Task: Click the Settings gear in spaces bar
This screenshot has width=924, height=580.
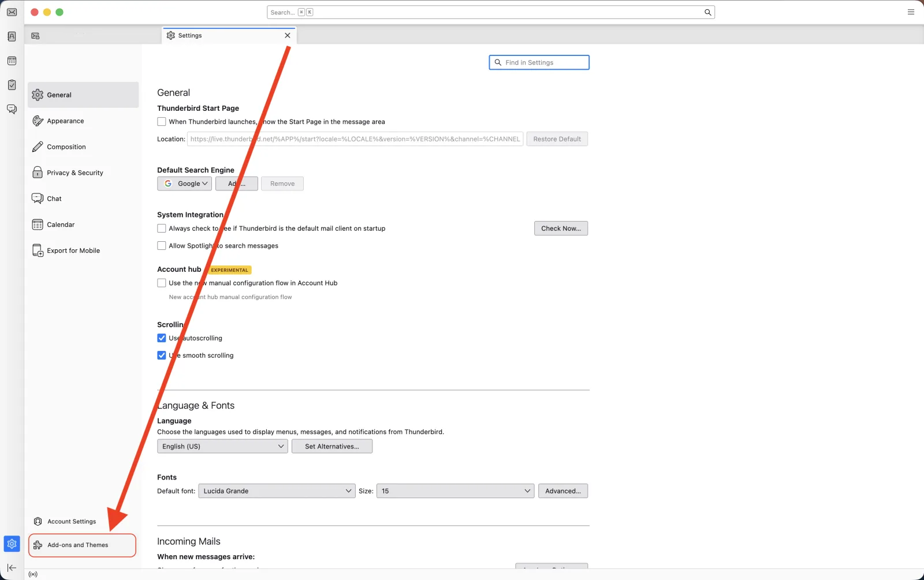Action: click(12, 544)
